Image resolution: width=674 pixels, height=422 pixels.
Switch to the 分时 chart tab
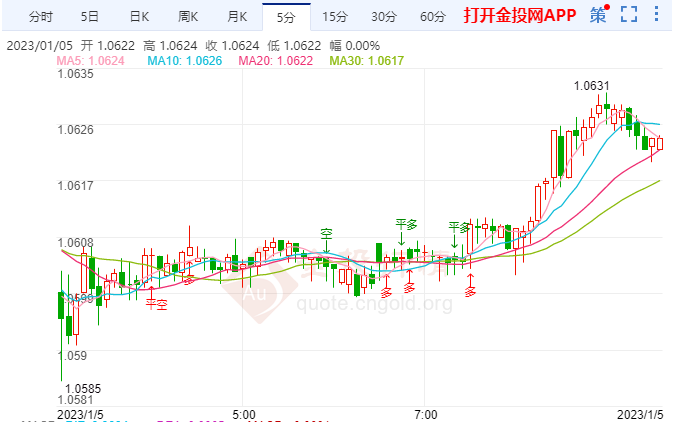40,17
